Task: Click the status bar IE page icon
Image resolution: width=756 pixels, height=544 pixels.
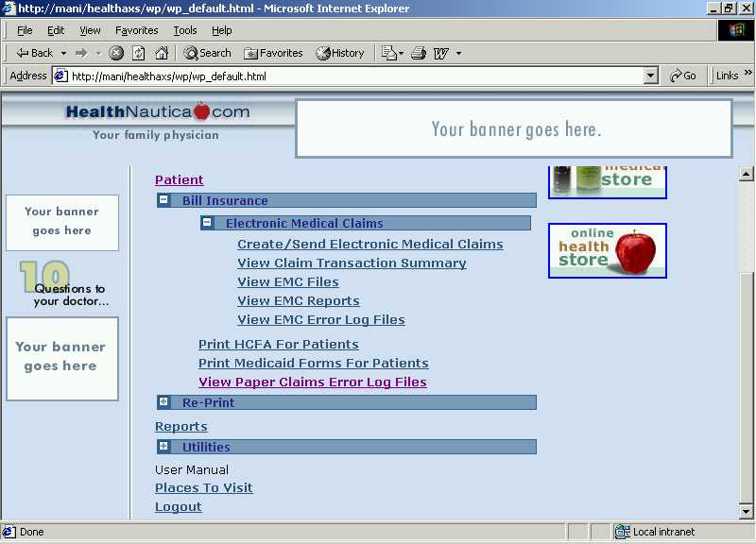Action: (x=9, y=532)
